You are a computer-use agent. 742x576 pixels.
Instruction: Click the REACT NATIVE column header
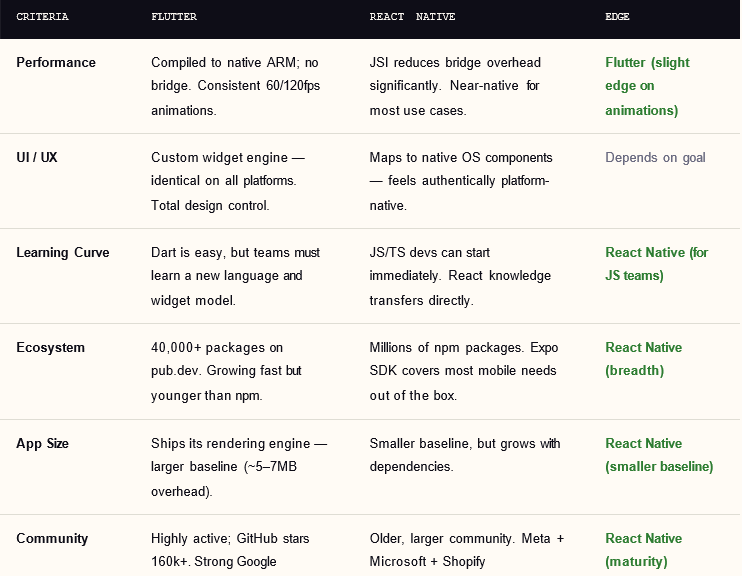414,17
